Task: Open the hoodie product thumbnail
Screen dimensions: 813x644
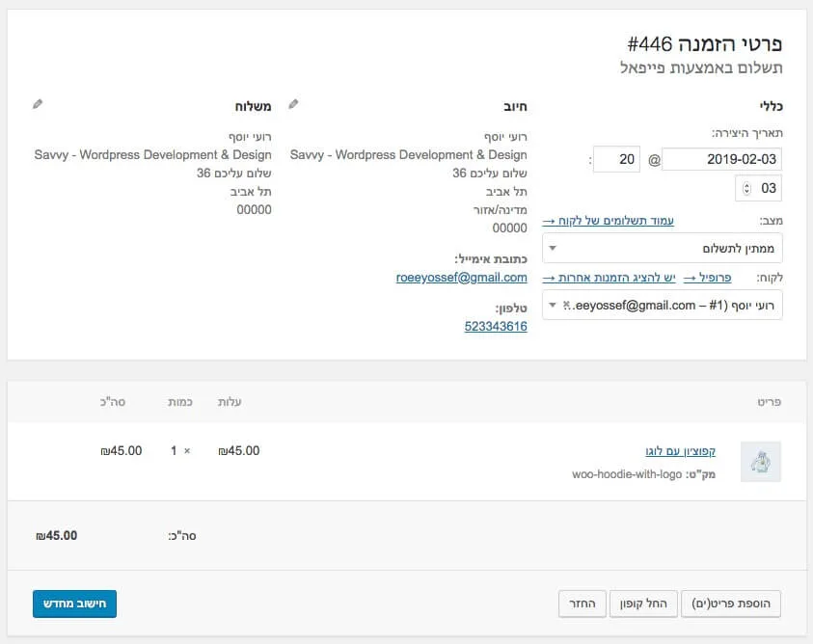Action: coord(761,462)
